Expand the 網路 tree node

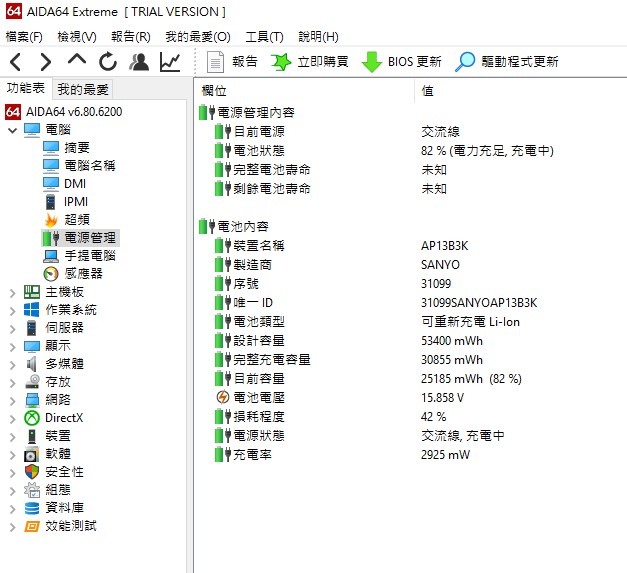click(x=12, y=401)
